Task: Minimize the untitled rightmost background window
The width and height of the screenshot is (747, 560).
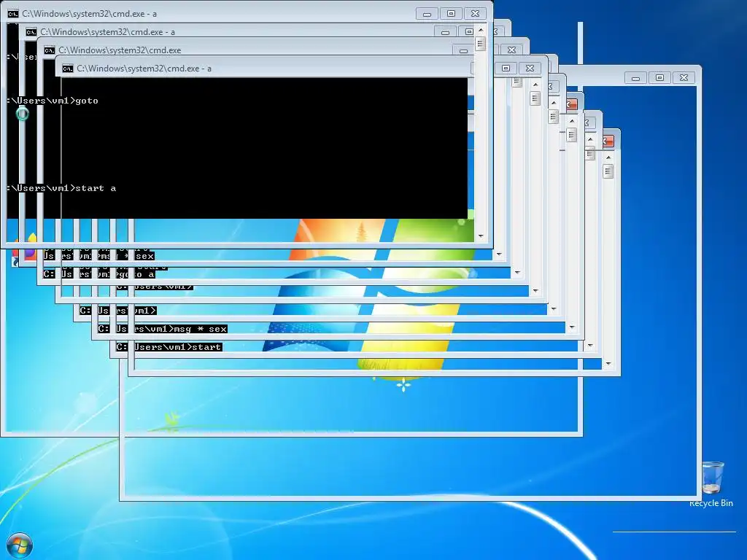Action: tap(635, 77)
